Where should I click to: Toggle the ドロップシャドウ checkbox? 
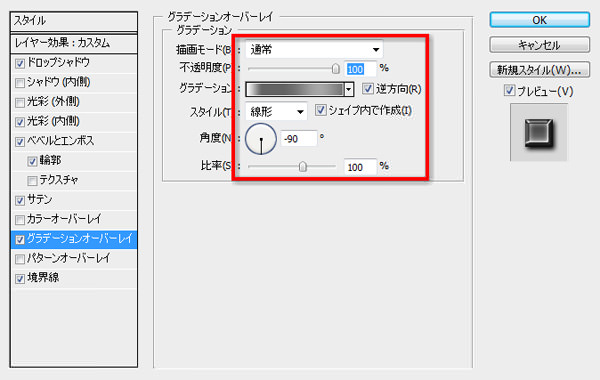click(20, 64)
